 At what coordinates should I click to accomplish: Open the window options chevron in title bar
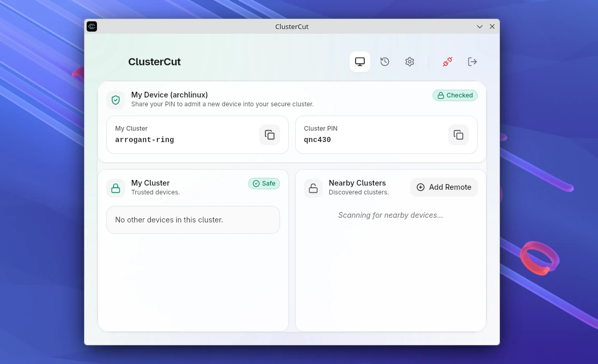[479, 26]
